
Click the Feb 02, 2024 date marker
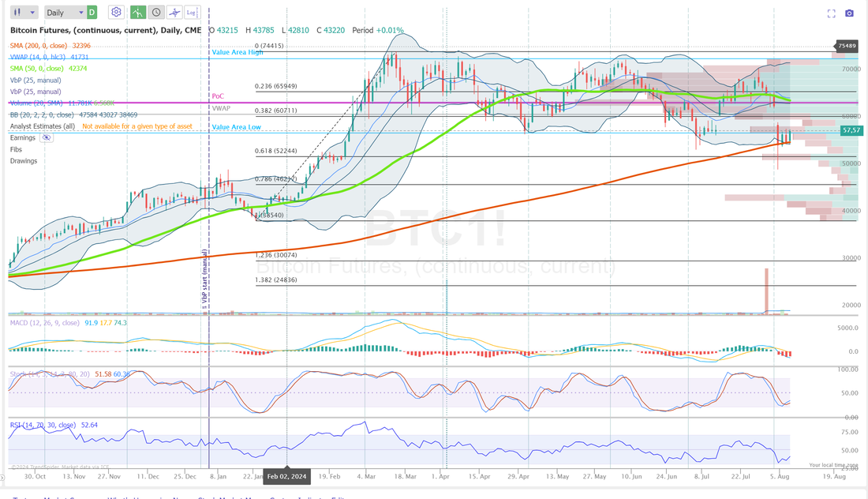(x=286, y=476)
